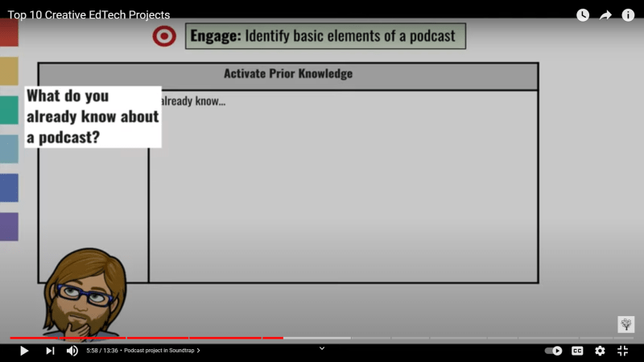Click the purple tab on the slide's left edge
The width and height of the screenshot is (644, 362).
9,227
